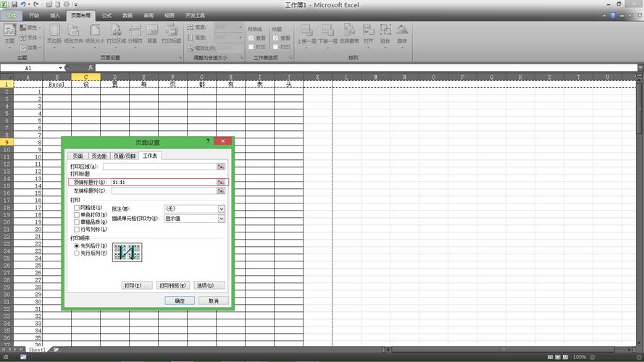The width and height of the screenshot is (644, 362).
Task: Click the dialog help question mark button
Action: (x=208, y=141)
